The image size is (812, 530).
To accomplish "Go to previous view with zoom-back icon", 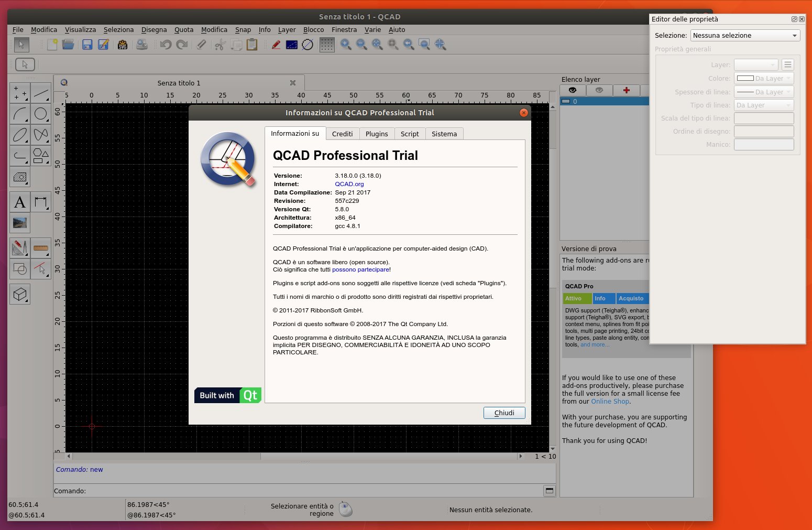I will pos(409,45).
